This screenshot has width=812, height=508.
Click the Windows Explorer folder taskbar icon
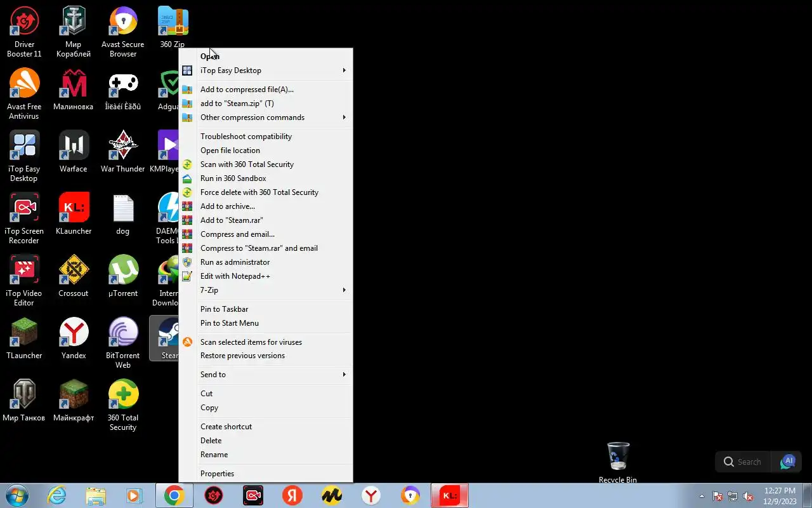96,496
